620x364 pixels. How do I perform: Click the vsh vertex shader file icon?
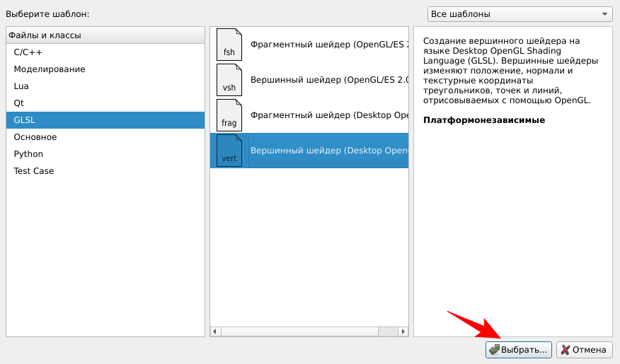tap(229, 80)
